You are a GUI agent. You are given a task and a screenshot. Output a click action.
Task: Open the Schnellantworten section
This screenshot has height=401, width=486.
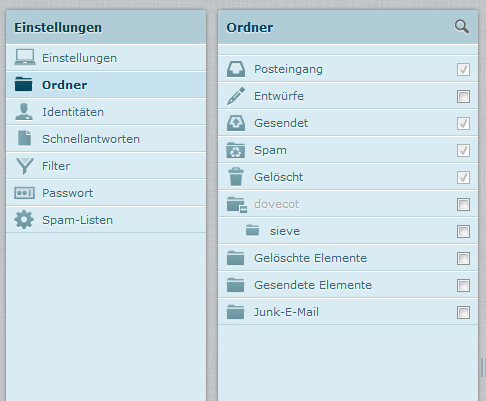[x=106, y=139]
